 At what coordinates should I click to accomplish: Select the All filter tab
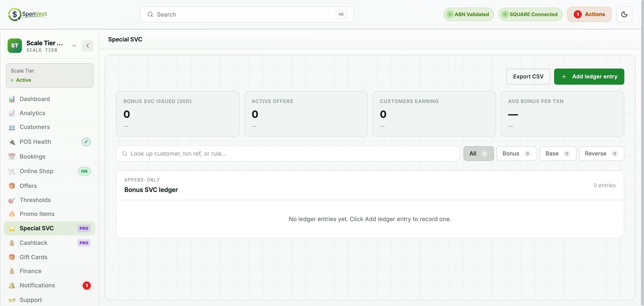pos(478,153)
